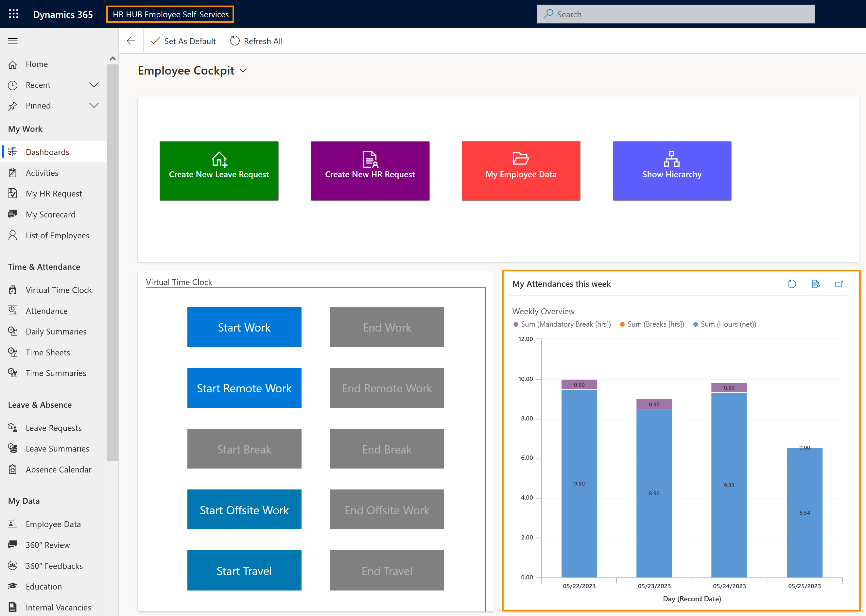Click the Dashboards sidebar icon

(13, 152)
